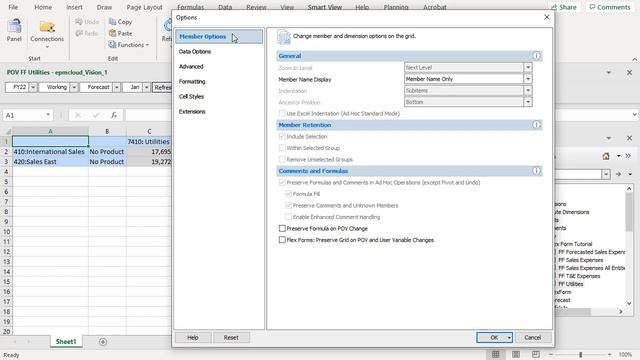Select Data Options in Options sidebar
The height and width of the screenshot is (360, 640).
click(x=195, y=51)
